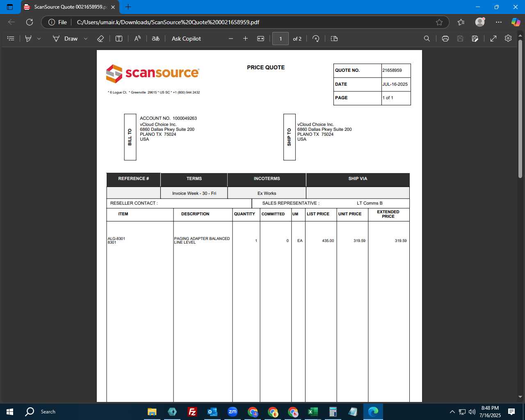Open Outlook from the taskbar
Viewport: 525px width, 420px height.
[212, 412]
